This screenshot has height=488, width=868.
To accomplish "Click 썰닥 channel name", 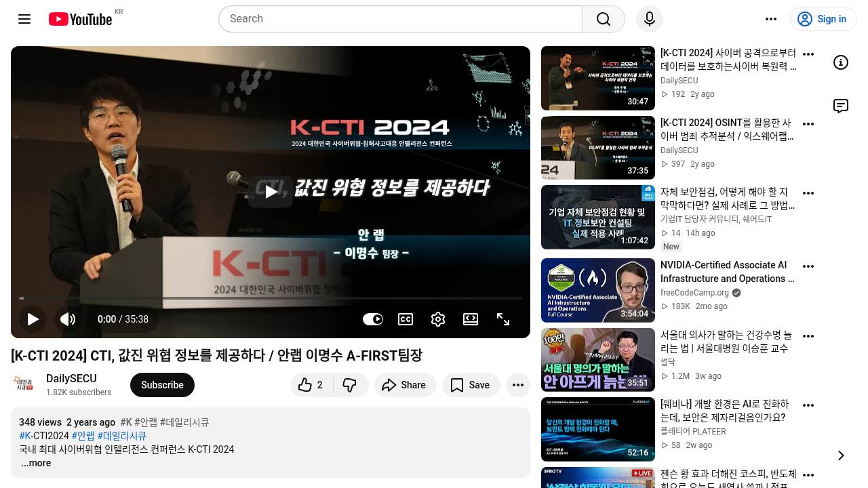I will (x=668, y=363).
